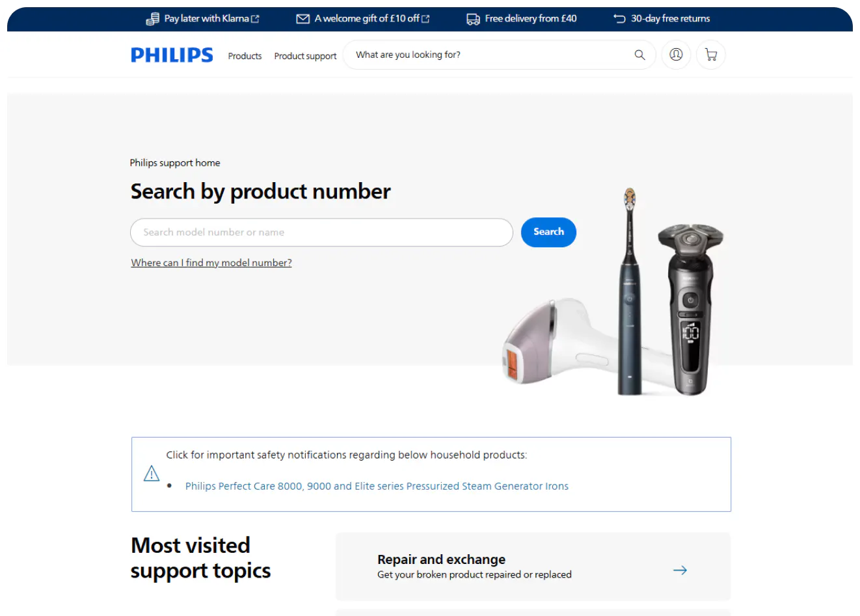Open the Repair and exchange topic card

[533, 567]
